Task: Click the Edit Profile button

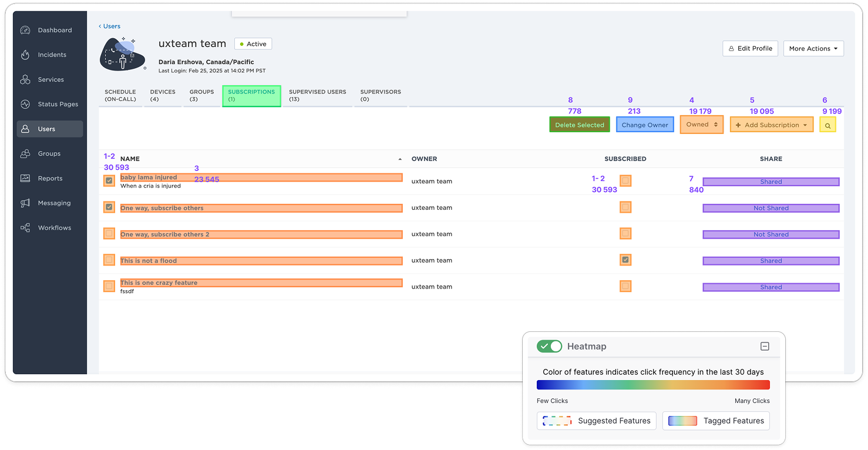Action: (x=750, y=49)
